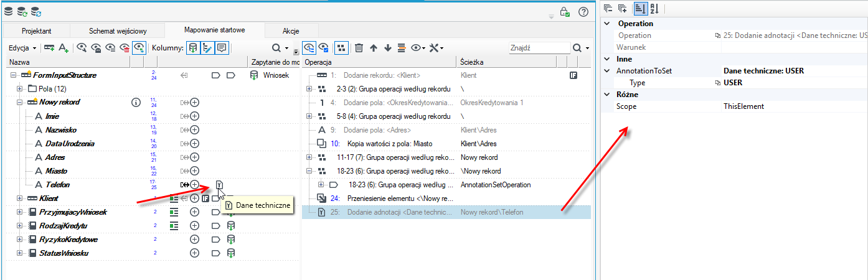Toggle the highlighted eye with arrow filter button

(140, 48)
